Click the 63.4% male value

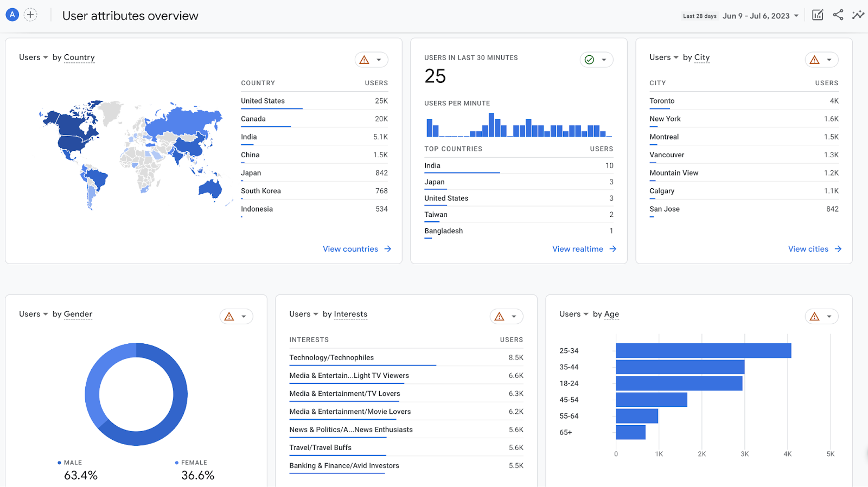81,476
